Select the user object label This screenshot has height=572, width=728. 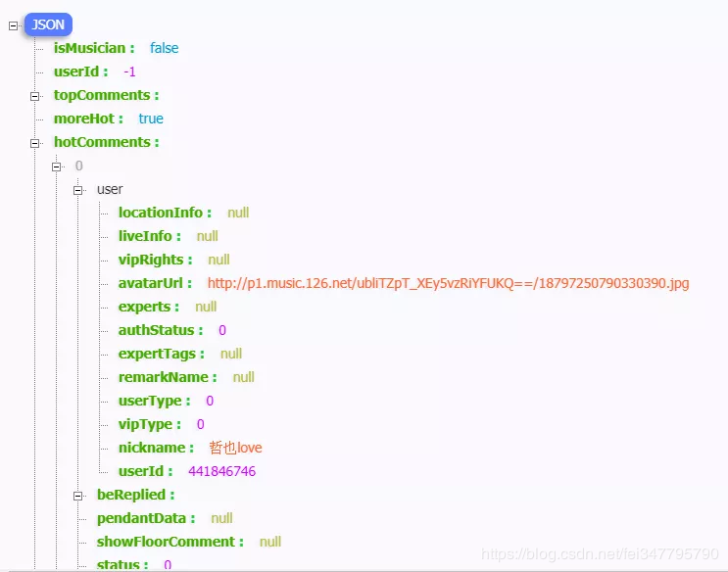110,189
